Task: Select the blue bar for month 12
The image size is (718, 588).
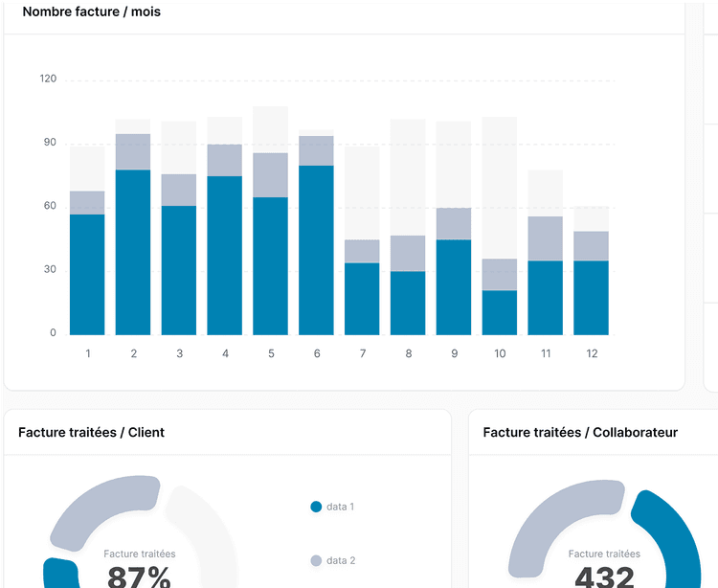Action: tap(592, 298)
